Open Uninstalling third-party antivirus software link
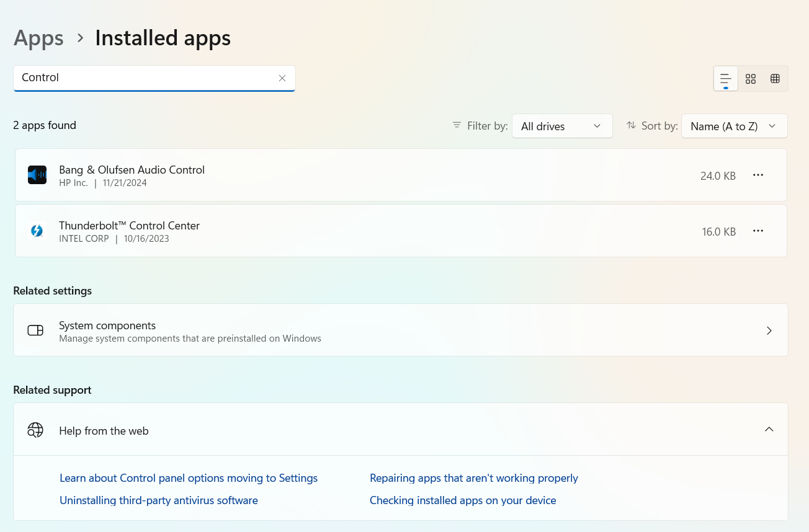The height and width of the screenshot is (532, 809). [159, 500]
